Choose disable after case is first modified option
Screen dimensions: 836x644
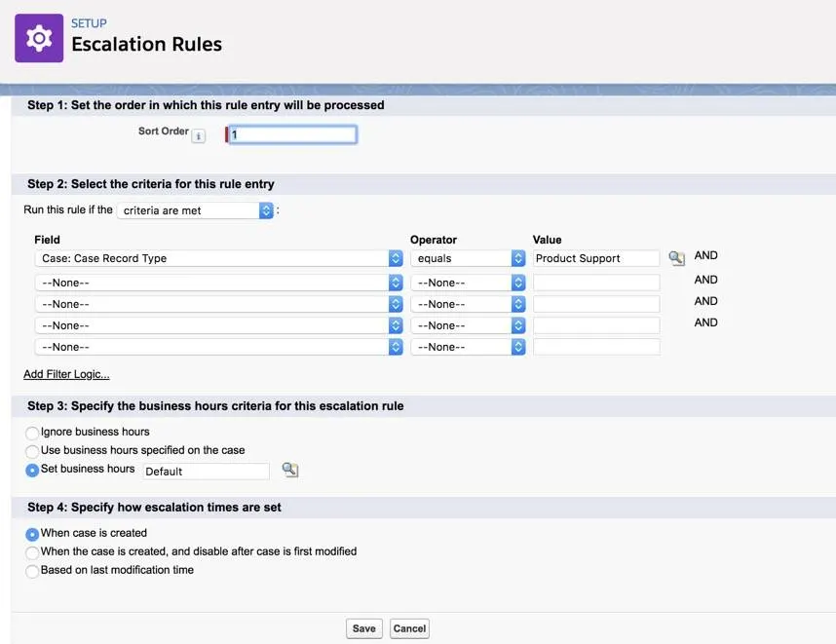[32, 552]
